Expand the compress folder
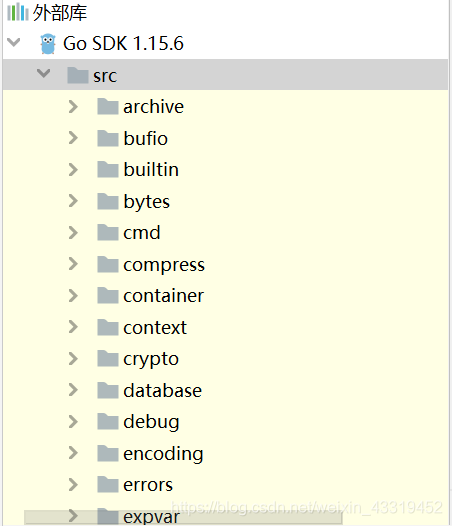452x526 pixels. pyautogui.click(x=73, y=264)
